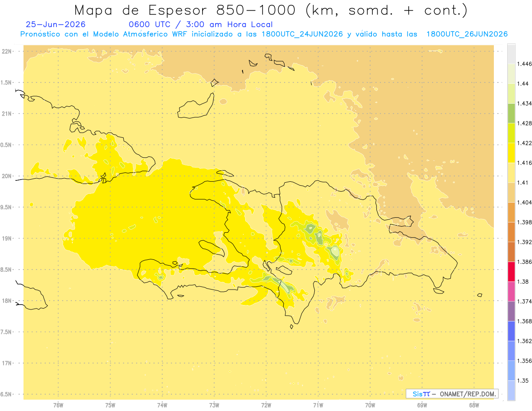
Task: Click the '72W' longitude label
Action: pyautogui.click(x=266, y=405)
